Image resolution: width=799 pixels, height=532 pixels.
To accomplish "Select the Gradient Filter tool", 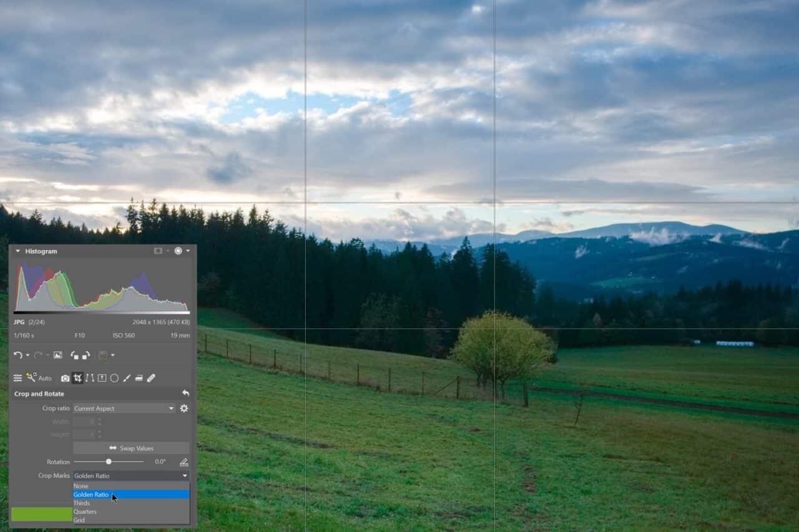I will 139,378.
